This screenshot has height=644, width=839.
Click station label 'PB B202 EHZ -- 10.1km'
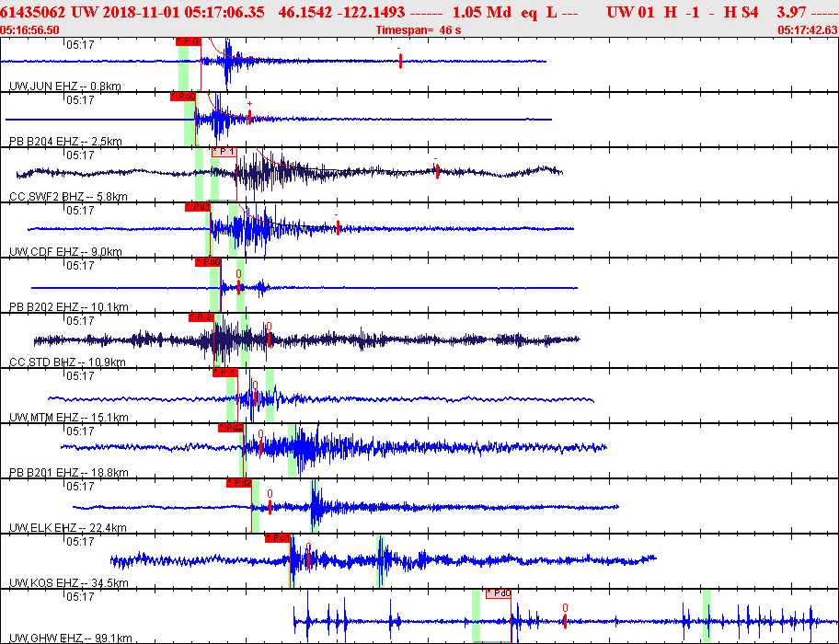(69, 307)
